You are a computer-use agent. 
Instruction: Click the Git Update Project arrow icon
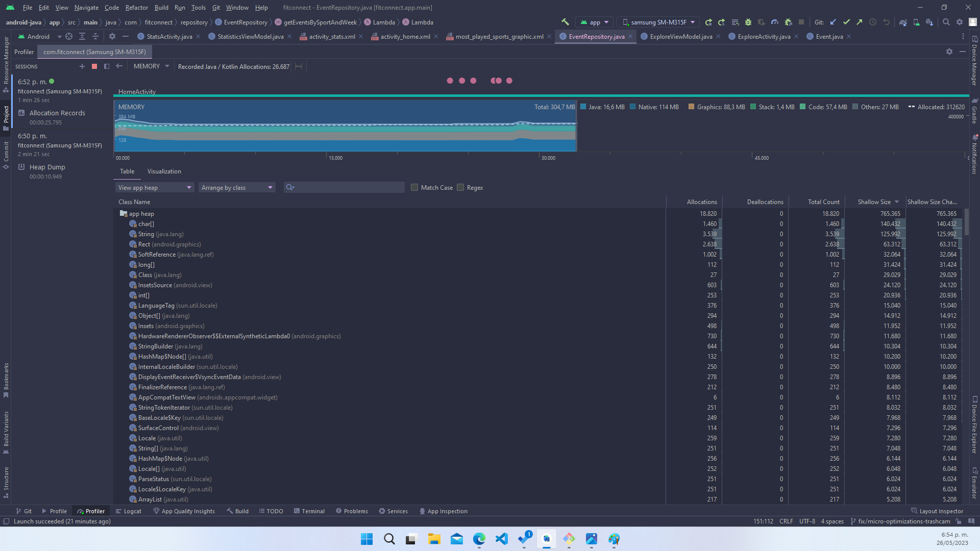point(833,22)
